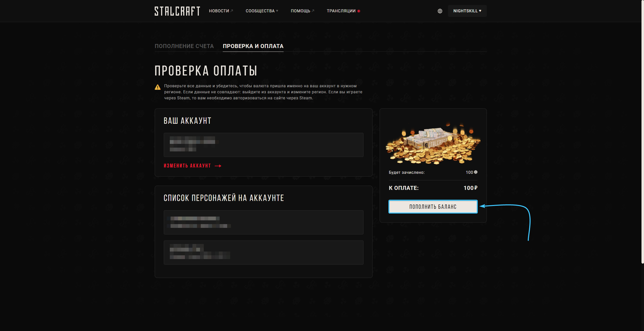Click the yellow warning triangle icon
Screen dimensions: 644x331
157,87
